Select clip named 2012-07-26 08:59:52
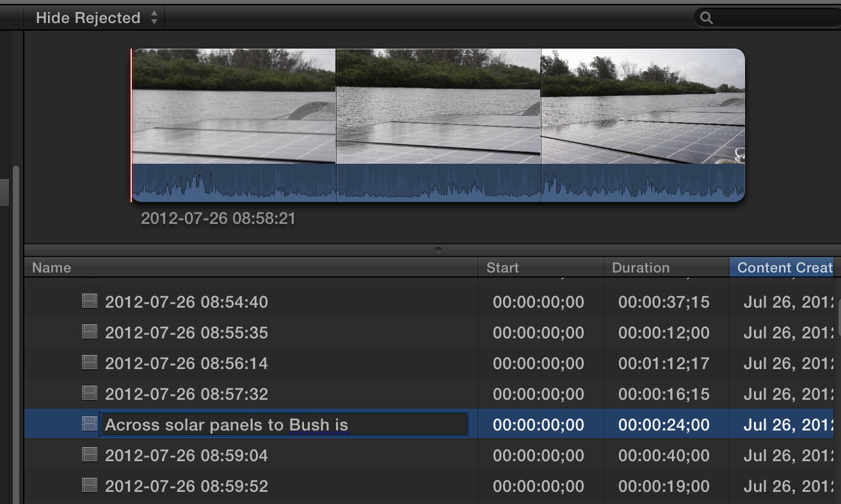This screenshot has height=504, width=841. click(186, 486)
